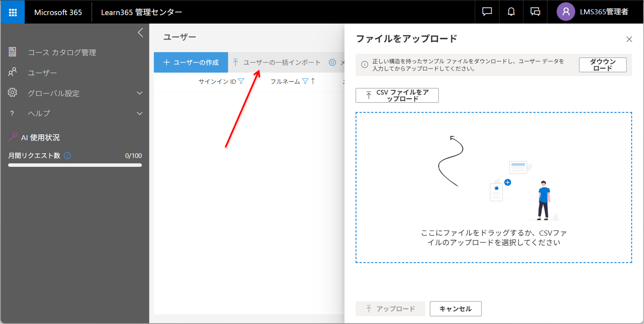
Task: Click the ダウンロード sample file button
Action: pos(603,65)
